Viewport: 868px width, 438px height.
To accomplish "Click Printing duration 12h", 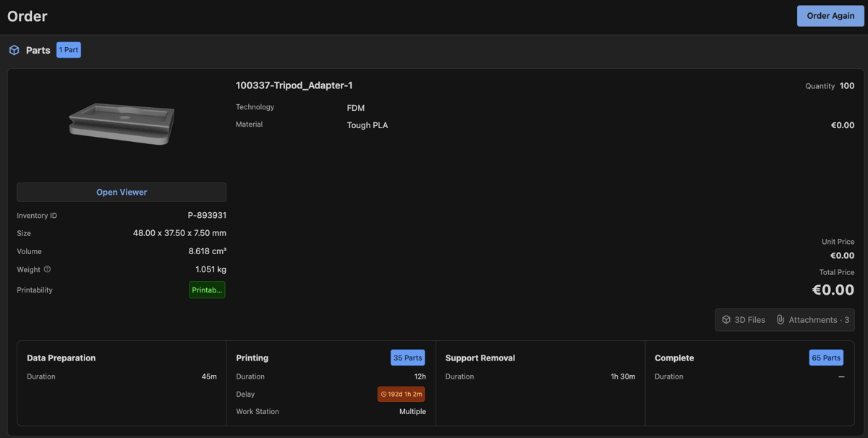I will [x=420, y=376].
